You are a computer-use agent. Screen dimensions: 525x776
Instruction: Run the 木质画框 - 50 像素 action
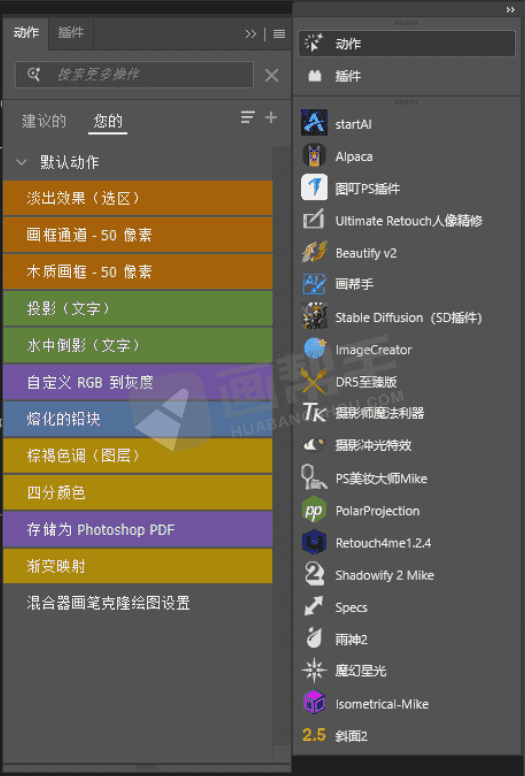click(x=138, y=272)
